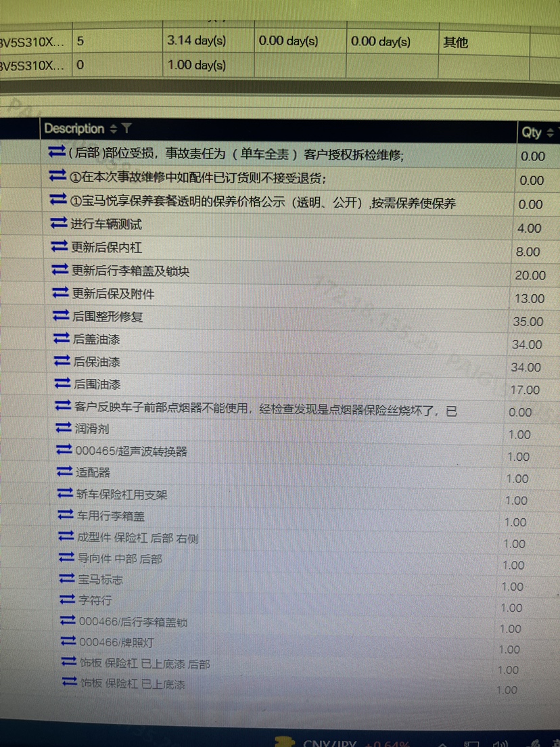
Task: Click Qty value 8.00
Action: tap(528, 252)
